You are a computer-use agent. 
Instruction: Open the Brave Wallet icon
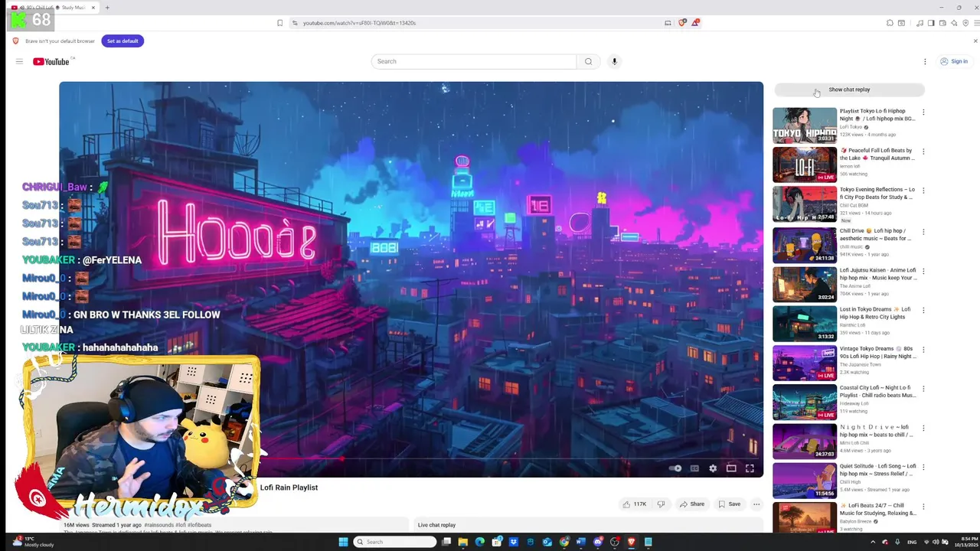pyautogui.click(x=942, y=23)
